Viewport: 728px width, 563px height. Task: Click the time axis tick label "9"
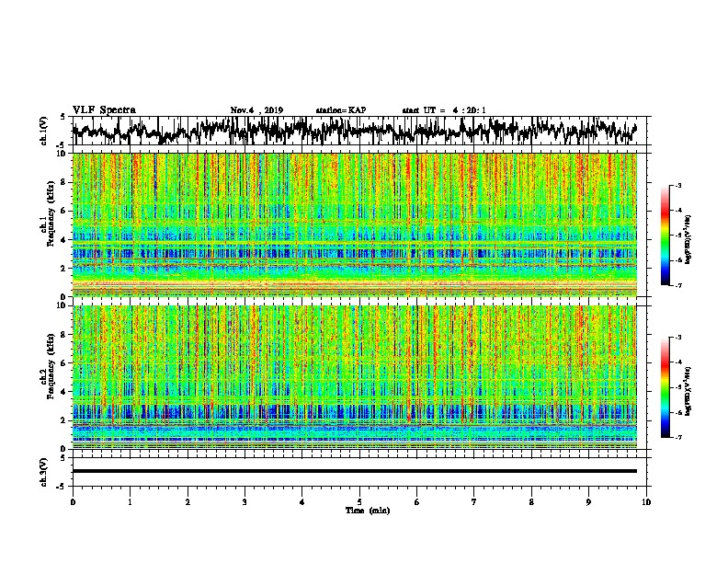(x=588, y=502)
